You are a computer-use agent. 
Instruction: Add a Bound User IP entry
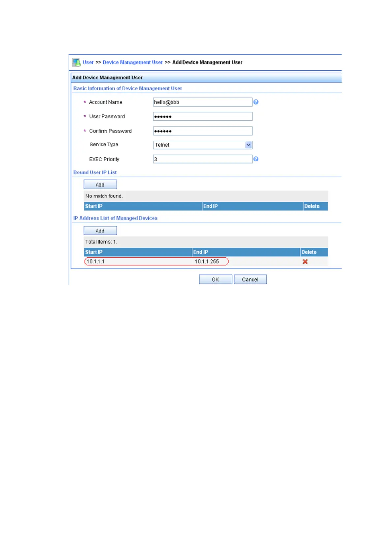pos(100,184)
